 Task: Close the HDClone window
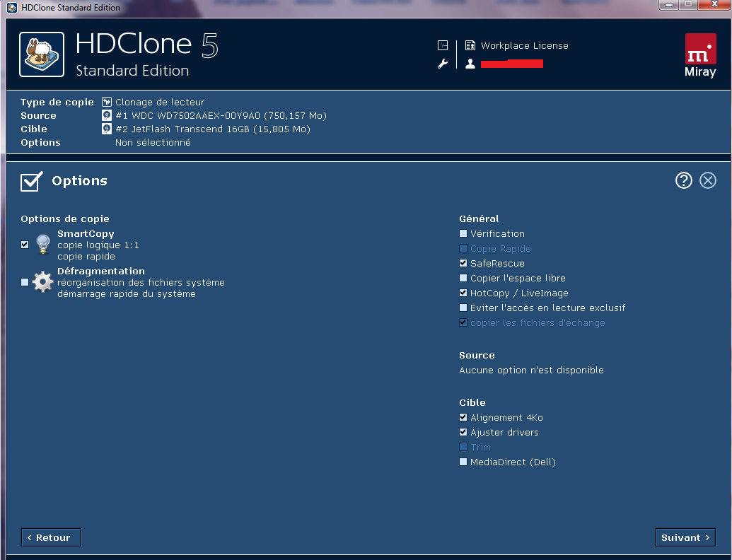[714, 5]
